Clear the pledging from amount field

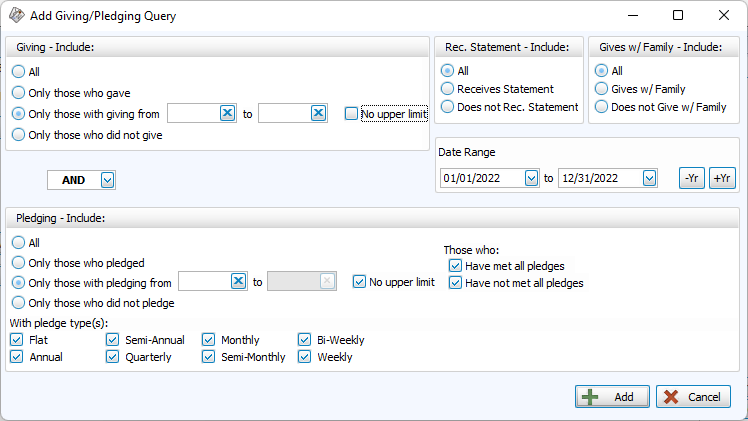pos(238,282)
